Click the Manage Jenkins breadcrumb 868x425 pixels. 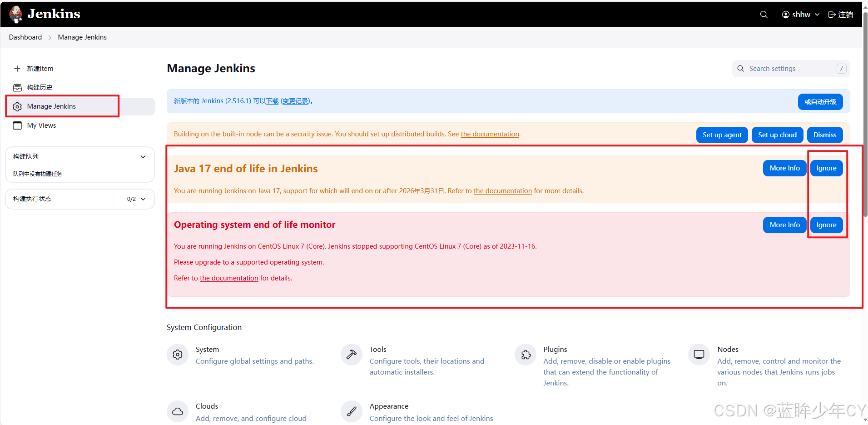click(x=82, y=37)
